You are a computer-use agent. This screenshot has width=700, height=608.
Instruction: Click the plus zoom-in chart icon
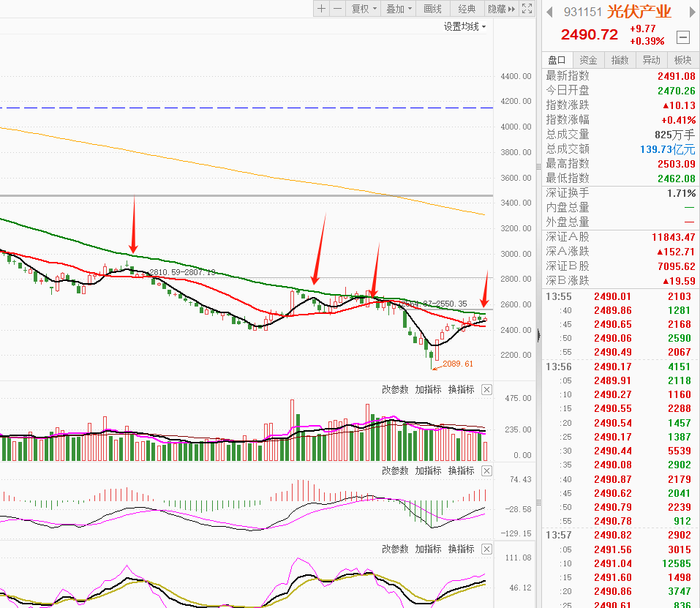[x=322, y=9]
